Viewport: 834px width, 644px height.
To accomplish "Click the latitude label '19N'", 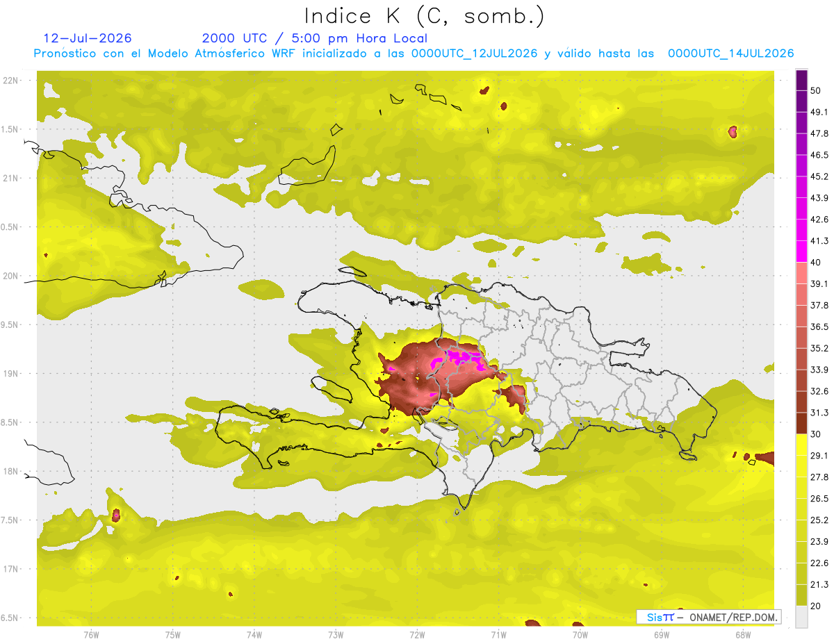I will tap(10, 374).
